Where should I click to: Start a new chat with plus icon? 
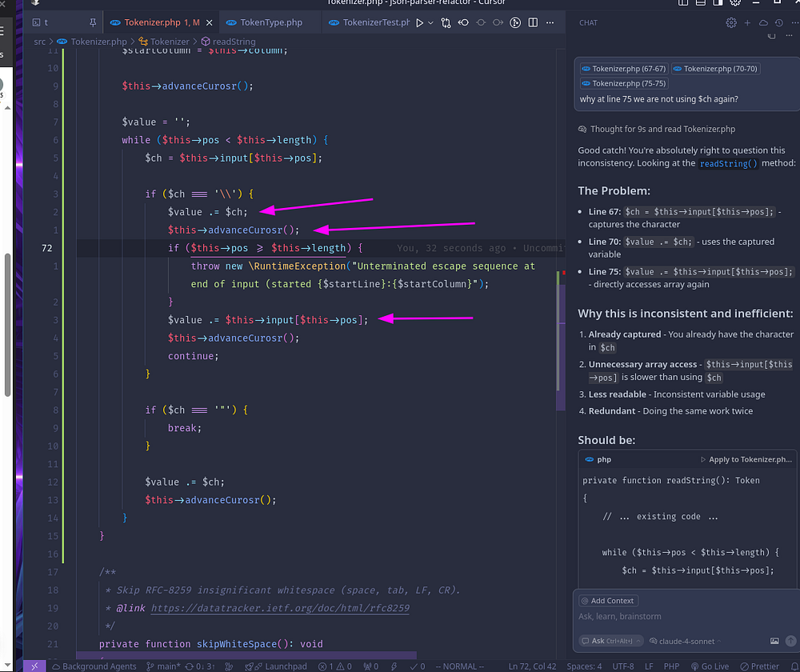point(747,23)
